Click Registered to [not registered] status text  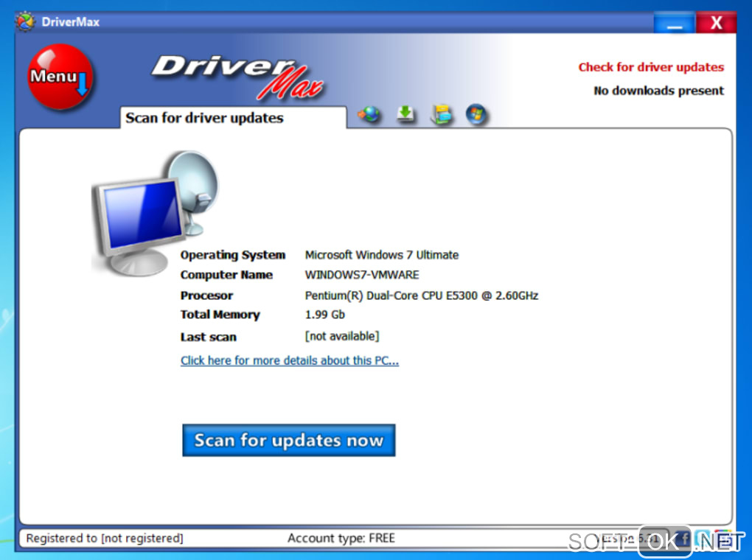[105, 539]
